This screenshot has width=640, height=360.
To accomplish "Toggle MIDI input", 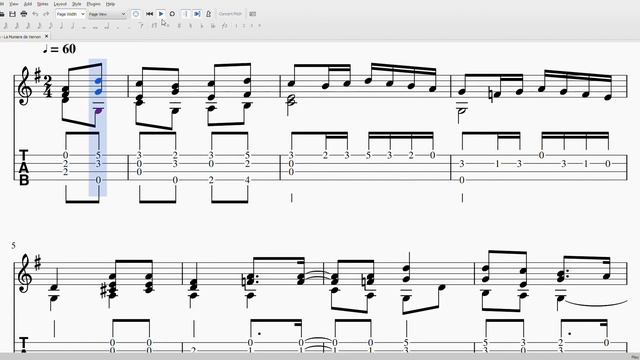I will click(136, 14).
